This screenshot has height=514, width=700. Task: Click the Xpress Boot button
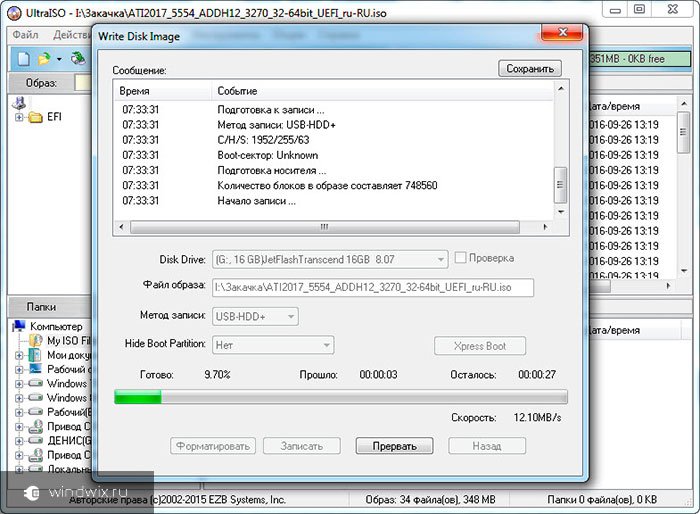480,346
